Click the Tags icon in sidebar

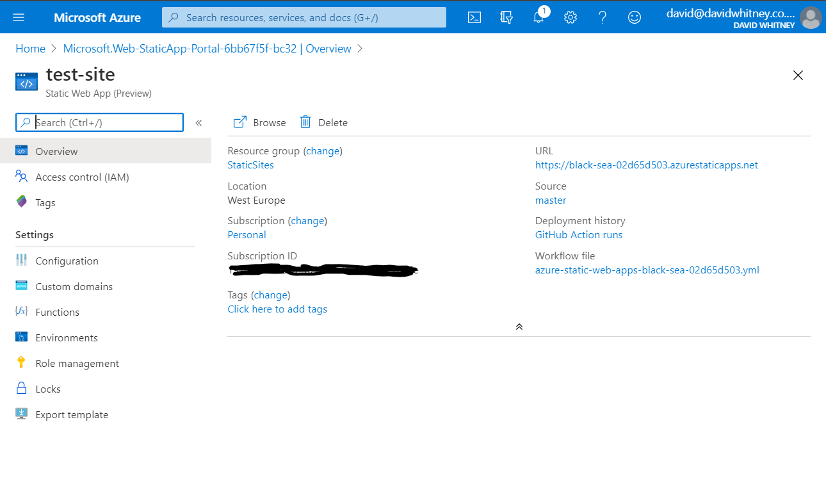[x=22, y=202]
